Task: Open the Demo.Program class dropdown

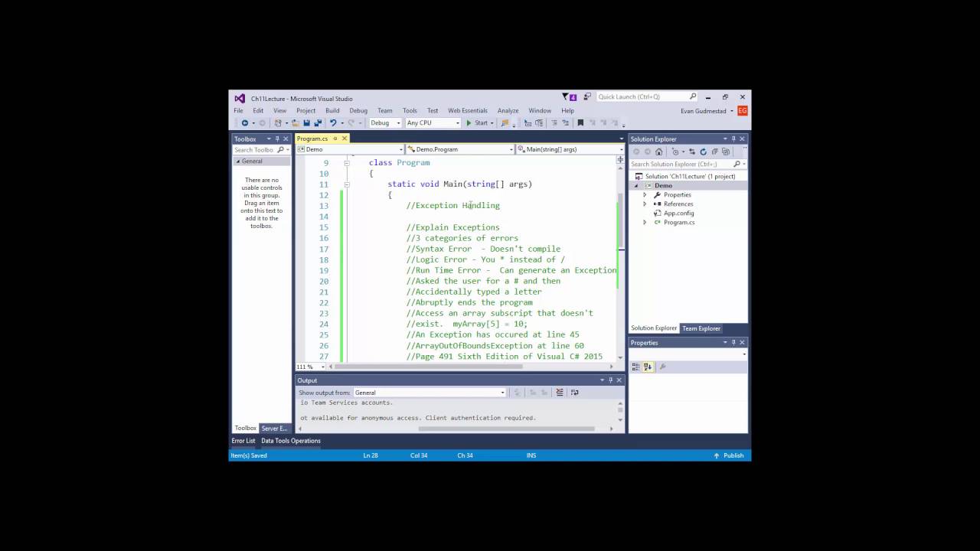Action: [x=460, y=149]
